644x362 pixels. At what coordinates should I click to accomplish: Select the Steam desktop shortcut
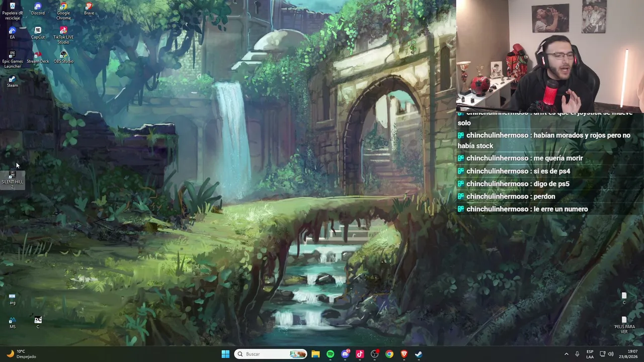point(13,81)
